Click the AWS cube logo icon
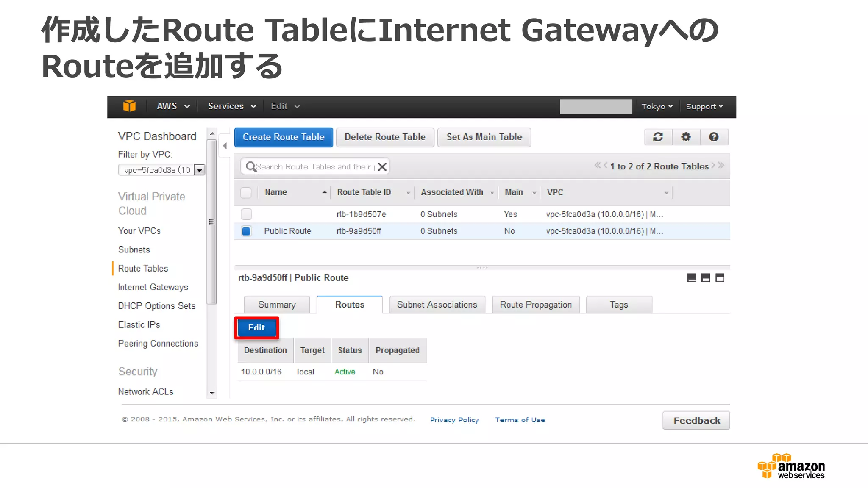 click(x=129, y=106)
